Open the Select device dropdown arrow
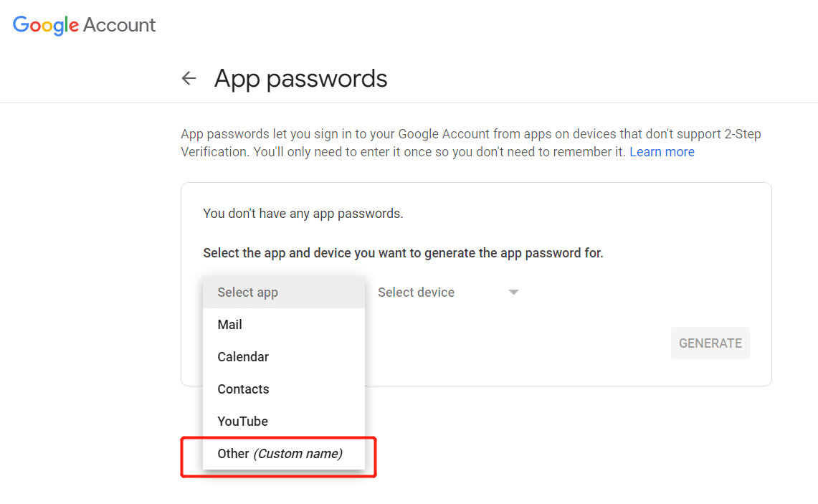The width and height of the screenshot is (818, 504). pos(513,293)
